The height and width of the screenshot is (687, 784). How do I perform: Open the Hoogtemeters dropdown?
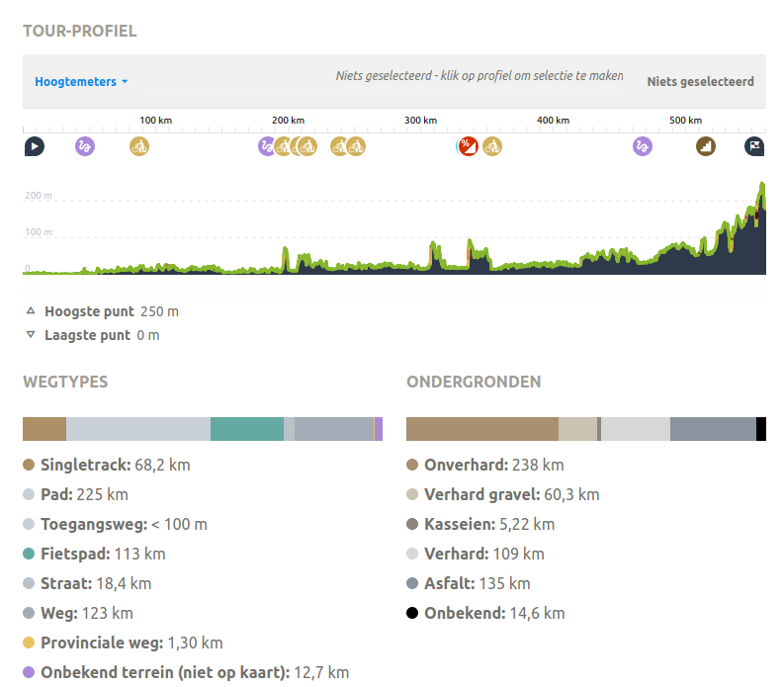click(81, 82)
